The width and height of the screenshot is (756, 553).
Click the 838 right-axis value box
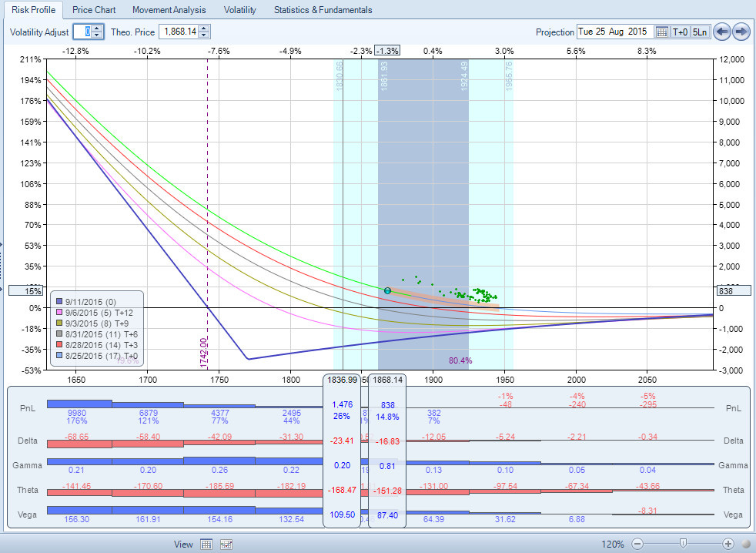point(734,291)
